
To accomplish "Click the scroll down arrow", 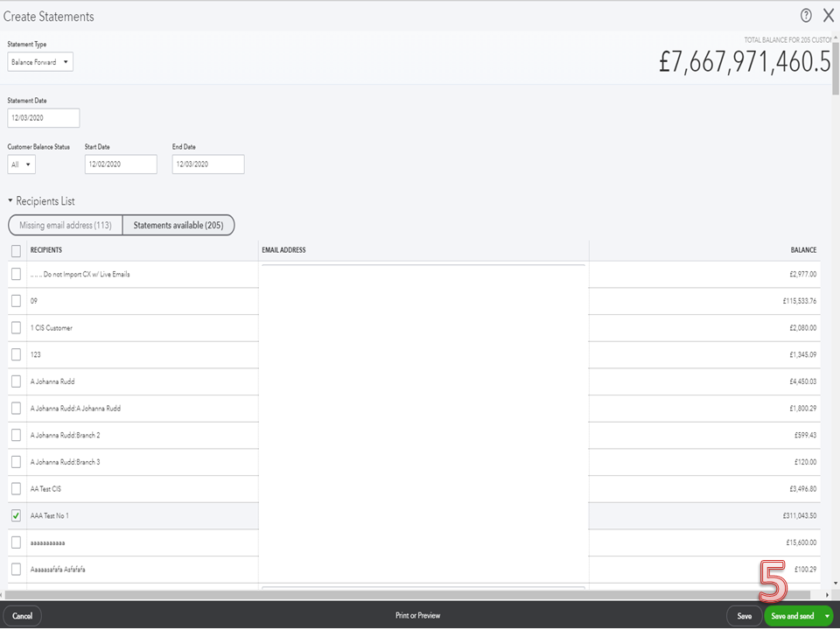I will pyautogui.click(x=836, y=584).
